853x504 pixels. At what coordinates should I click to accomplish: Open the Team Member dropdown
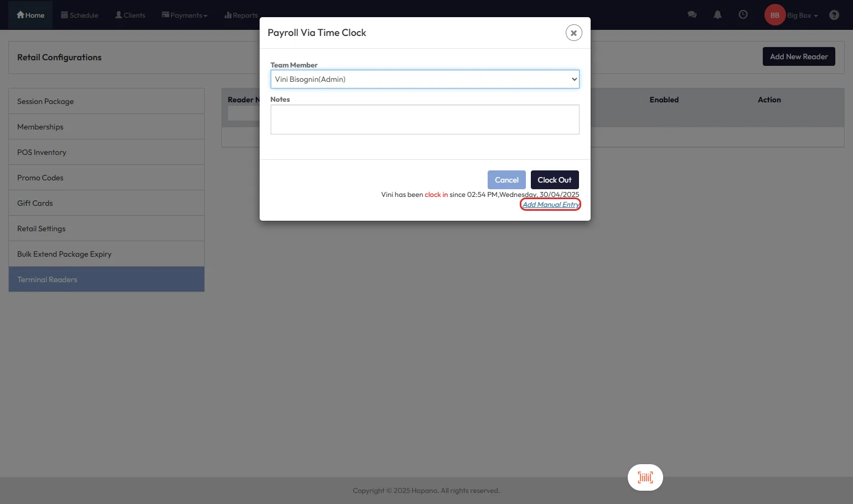pos(425,79)
